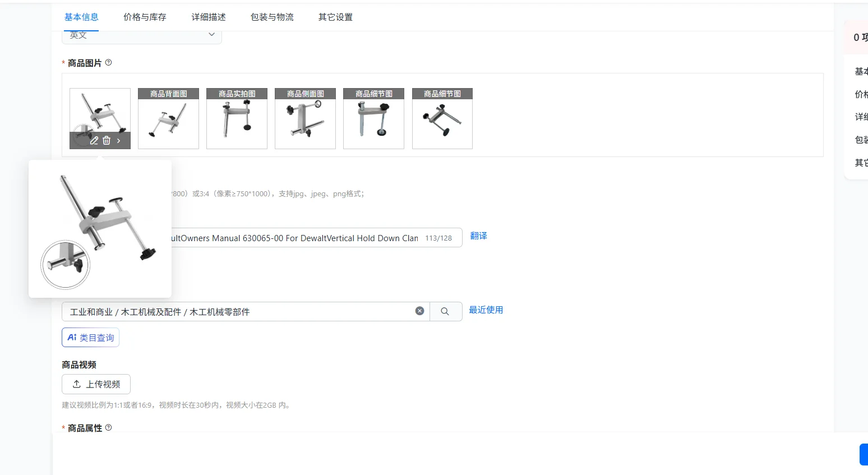Image resolution: width=868 pixels, height=475 pixels.
Task: Click the help icon beside 商品图片
Action: pos(109,63)
